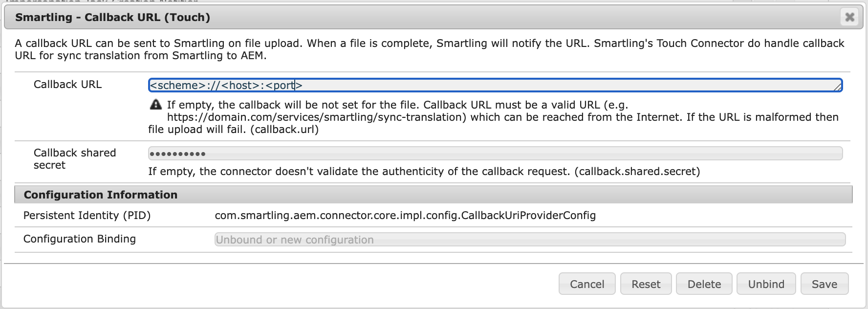This screenshot has height=309, width=868.
Task: Delete the Smartling callback configuration
Action: 704,284
